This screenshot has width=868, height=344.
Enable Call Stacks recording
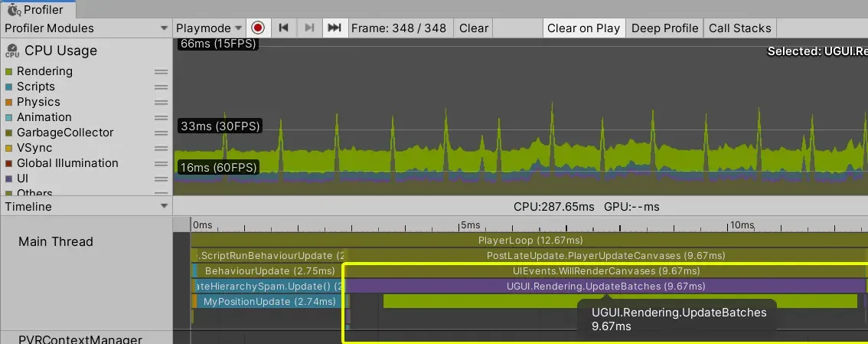click(739, 28)
